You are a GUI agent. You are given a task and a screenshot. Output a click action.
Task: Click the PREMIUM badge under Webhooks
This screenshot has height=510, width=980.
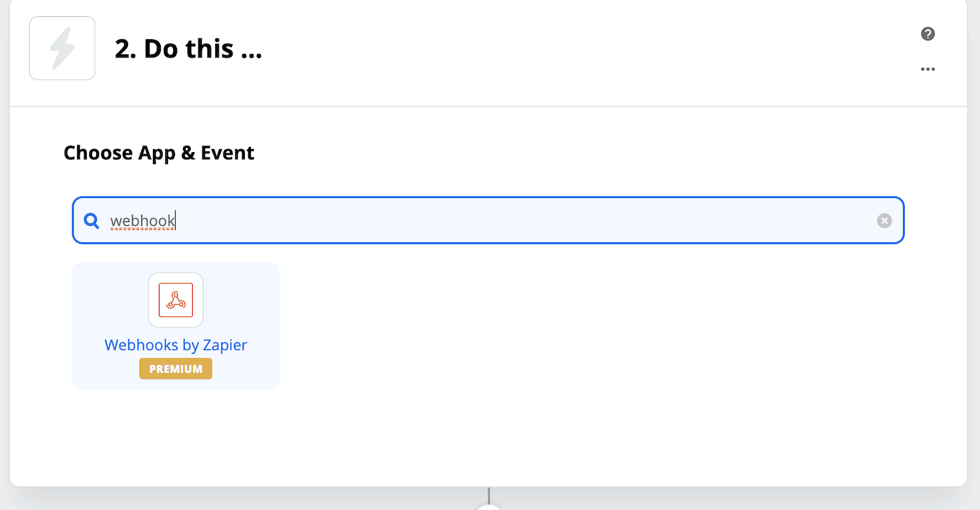[x=176, y=369]
